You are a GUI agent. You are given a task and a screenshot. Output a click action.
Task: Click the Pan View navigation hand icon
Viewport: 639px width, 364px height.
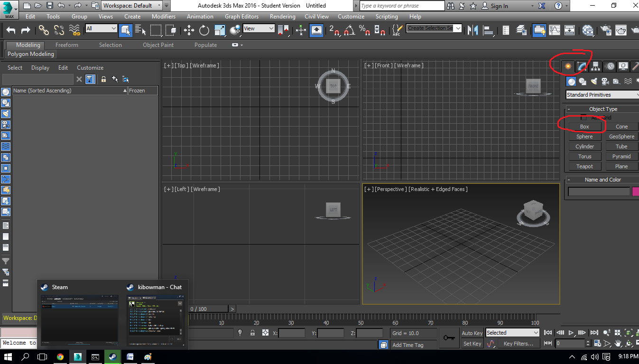(x=618, y=343)
